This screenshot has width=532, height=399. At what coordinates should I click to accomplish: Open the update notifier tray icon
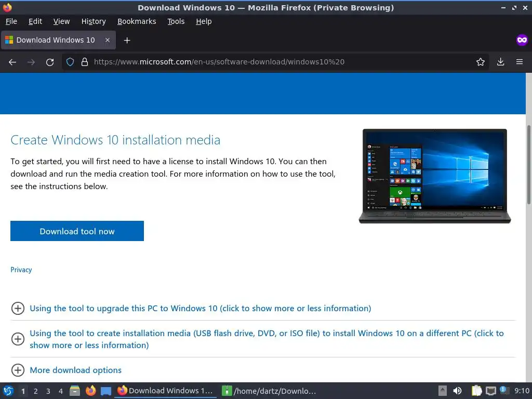504,391
